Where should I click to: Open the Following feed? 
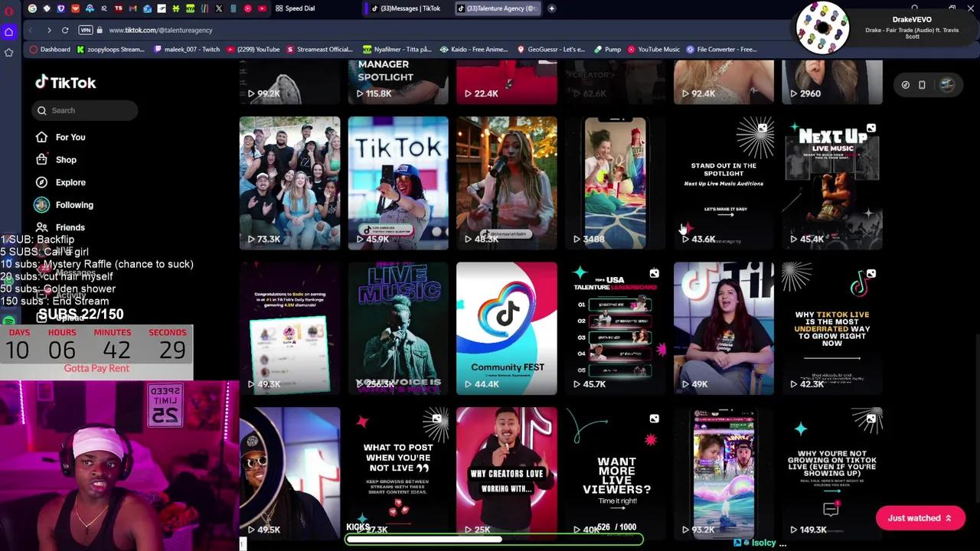[x=64, y=205]
